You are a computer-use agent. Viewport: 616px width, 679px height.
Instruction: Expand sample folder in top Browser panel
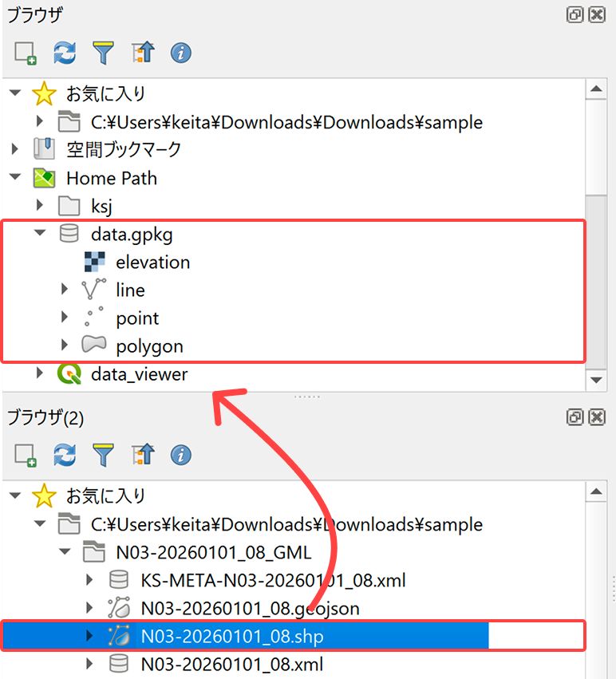tap(40, 120)
